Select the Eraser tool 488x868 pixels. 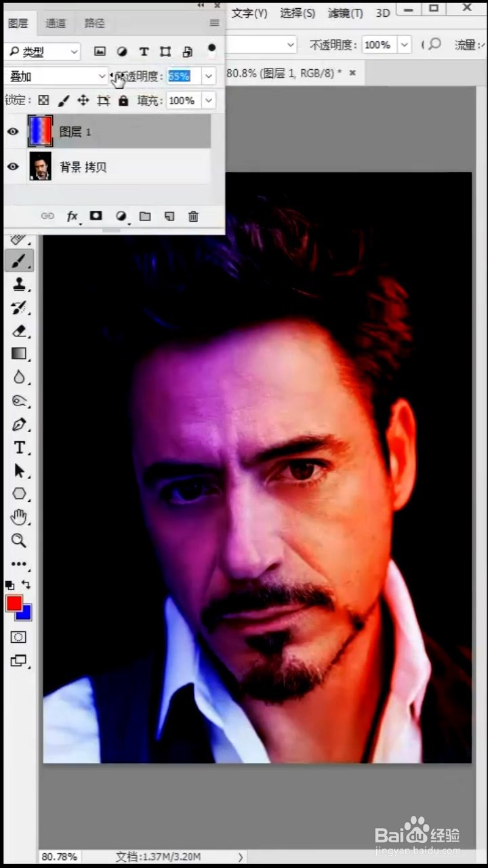19,331
